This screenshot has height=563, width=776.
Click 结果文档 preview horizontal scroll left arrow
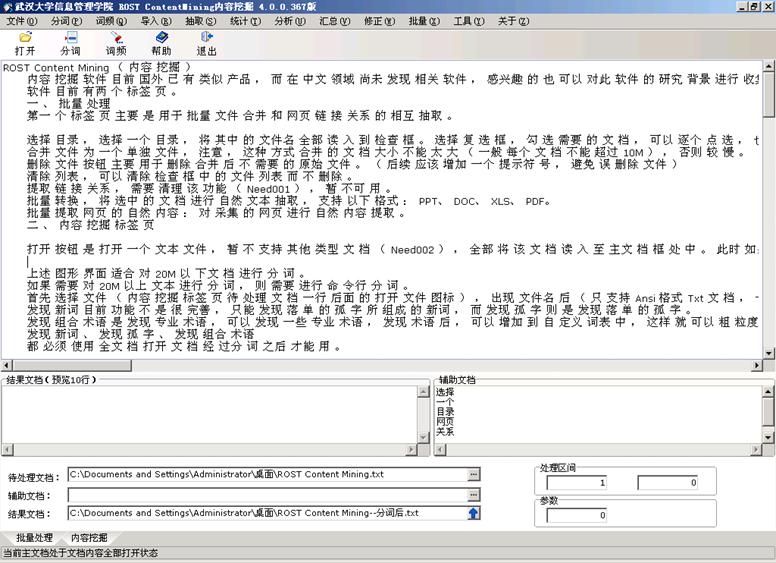tap(7, 450)
